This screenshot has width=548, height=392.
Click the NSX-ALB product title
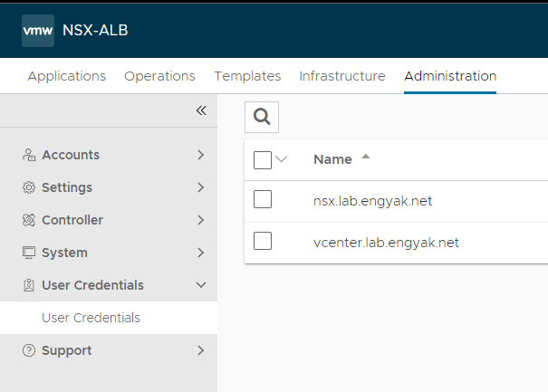point(95,31)
